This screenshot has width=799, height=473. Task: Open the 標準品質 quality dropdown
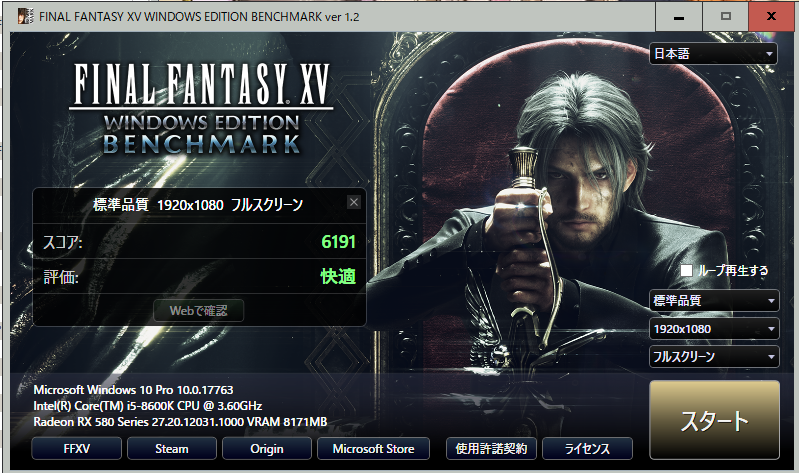[714, 300]
